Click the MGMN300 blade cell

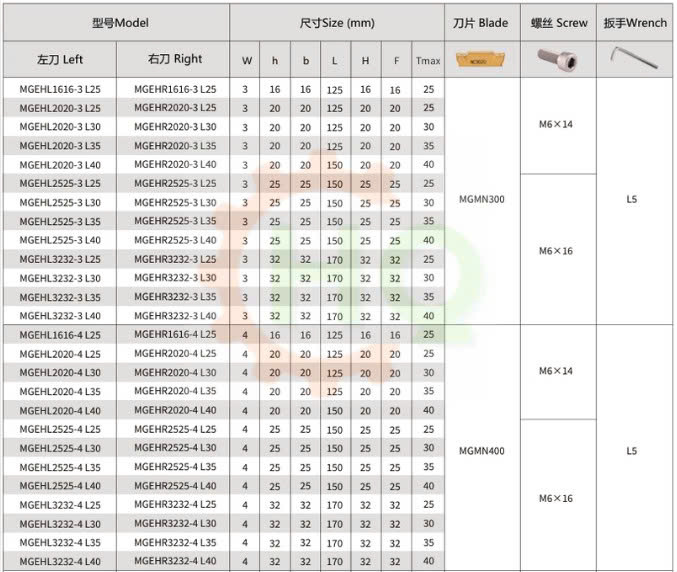482,199
